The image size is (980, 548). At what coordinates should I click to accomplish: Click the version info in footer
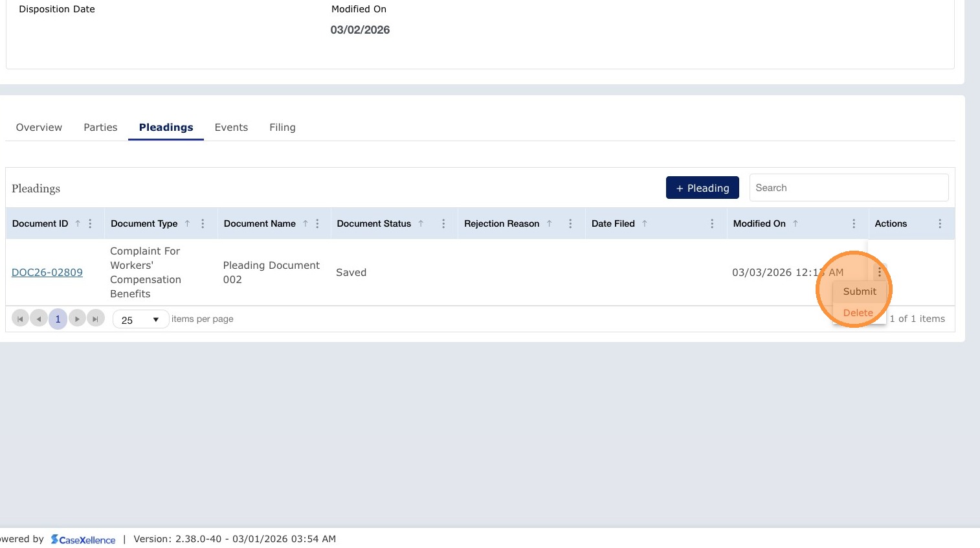(234, 539)
